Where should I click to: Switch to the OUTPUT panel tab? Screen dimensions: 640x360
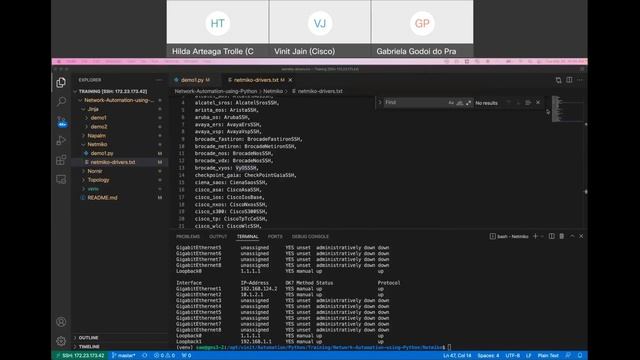tap(218, 237)
